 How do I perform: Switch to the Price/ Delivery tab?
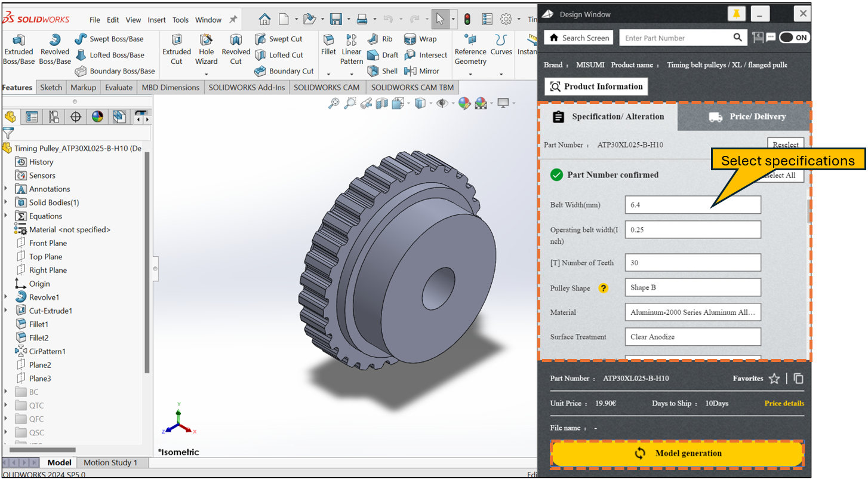tap(746, 117)
